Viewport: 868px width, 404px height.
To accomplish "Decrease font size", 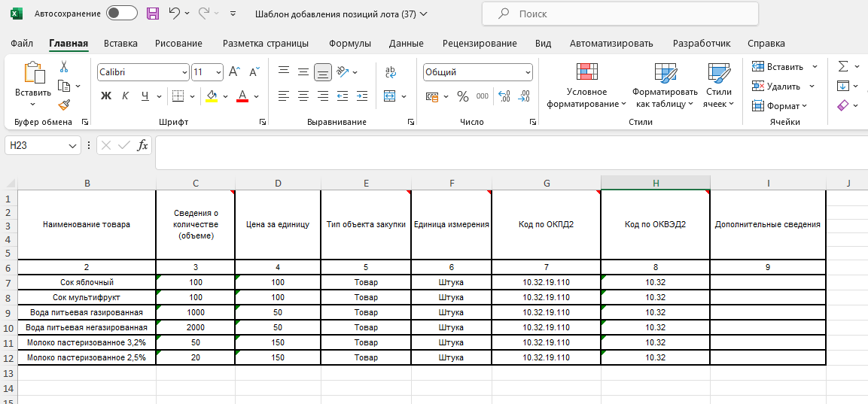I will coord(254,72).
